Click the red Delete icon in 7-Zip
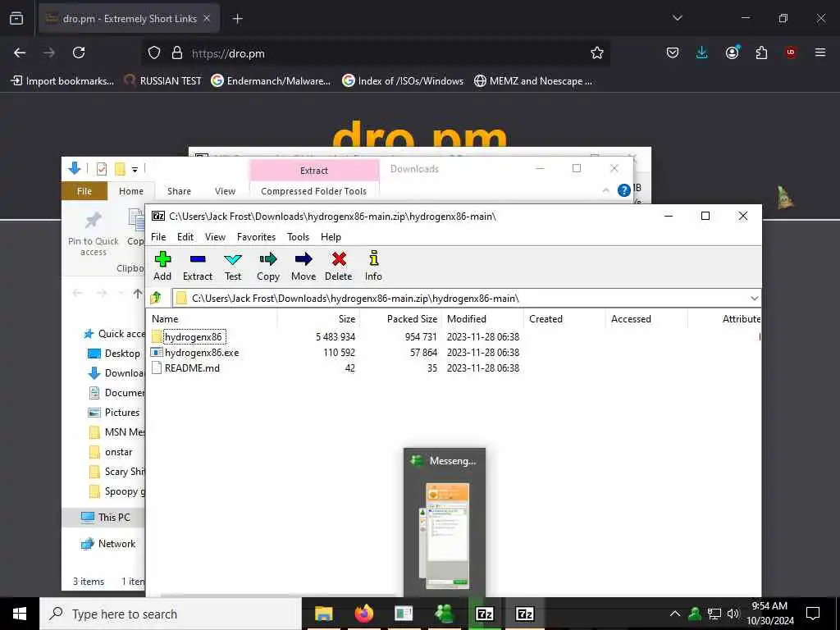840x630 pixels. coord(339,259)
